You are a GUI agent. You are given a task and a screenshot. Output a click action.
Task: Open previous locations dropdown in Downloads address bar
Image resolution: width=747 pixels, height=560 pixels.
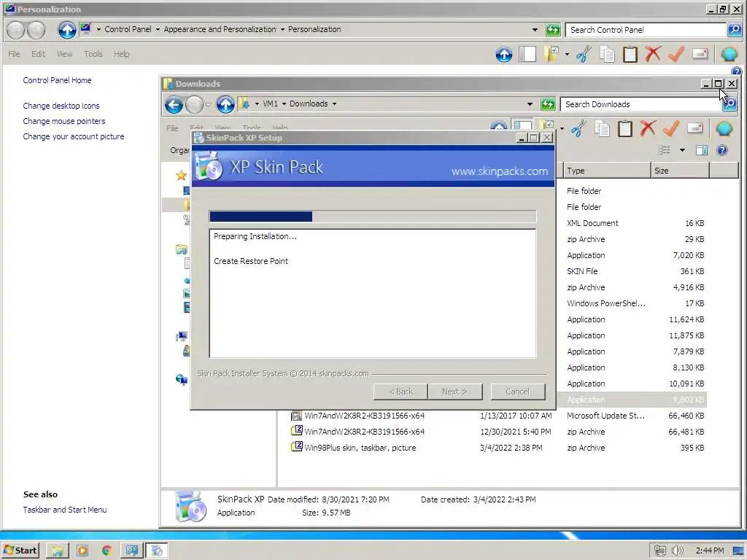click(x=530, y=104)
